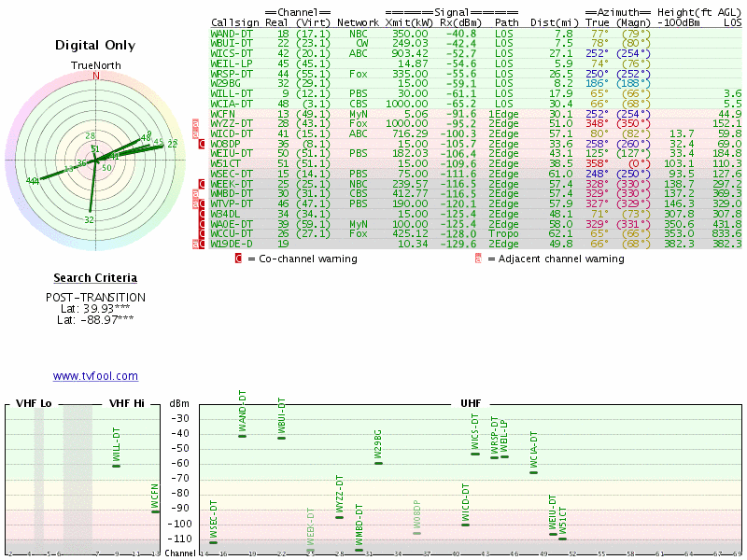Click the VHF Lo band label

[34, 403]
